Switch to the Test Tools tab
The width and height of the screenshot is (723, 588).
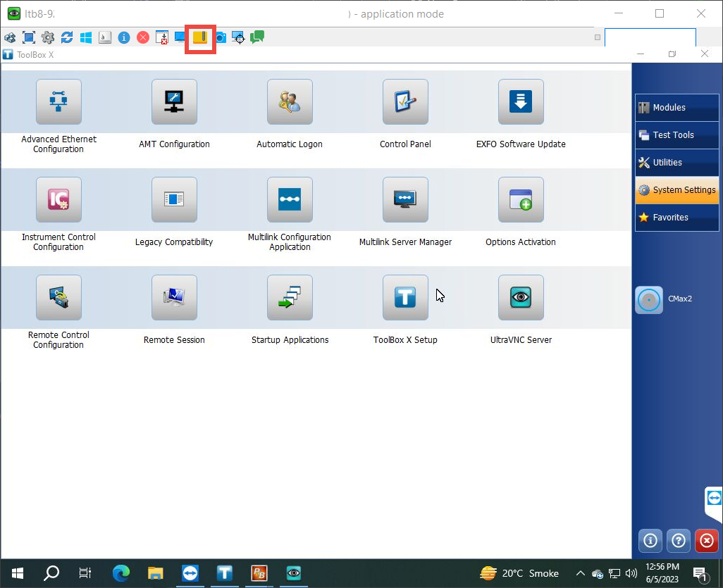[677, 135]
